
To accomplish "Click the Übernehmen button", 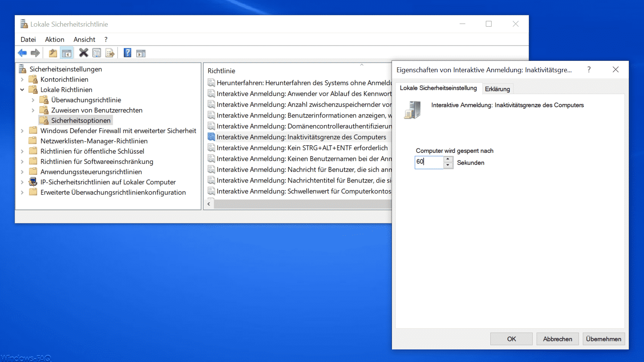I will tap(603, 339).
